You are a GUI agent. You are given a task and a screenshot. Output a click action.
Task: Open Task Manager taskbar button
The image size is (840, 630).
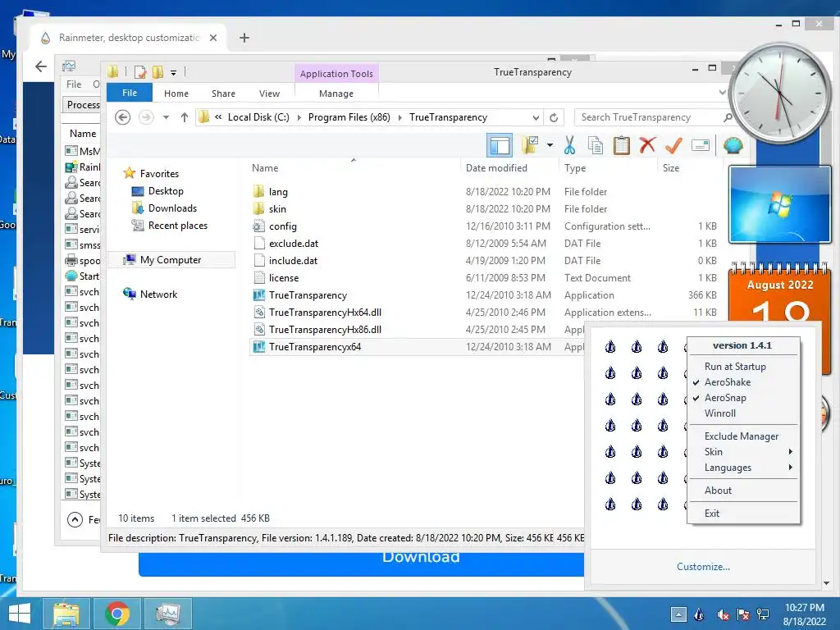pos(168,614)
